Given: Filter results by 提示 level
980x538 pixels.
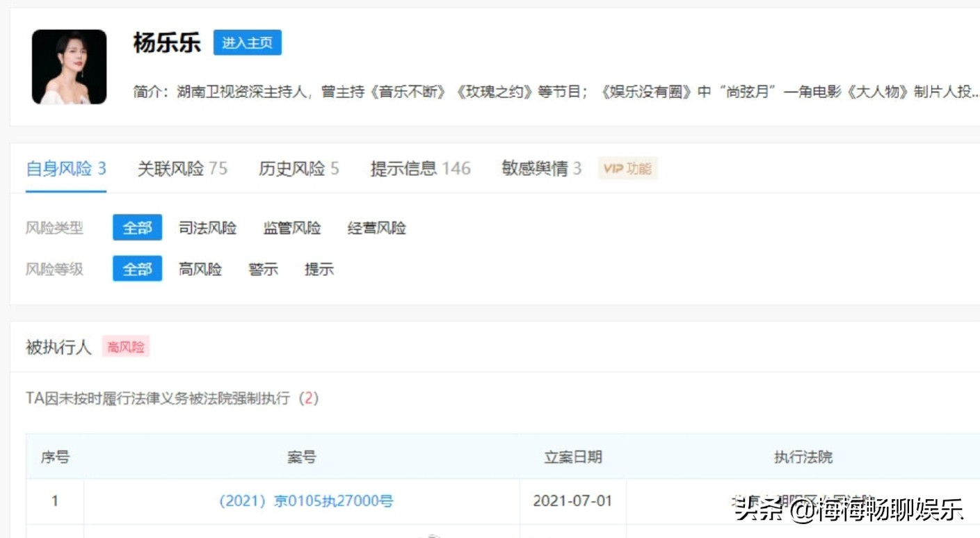Looking at the screenshot, I should [319, 269].
